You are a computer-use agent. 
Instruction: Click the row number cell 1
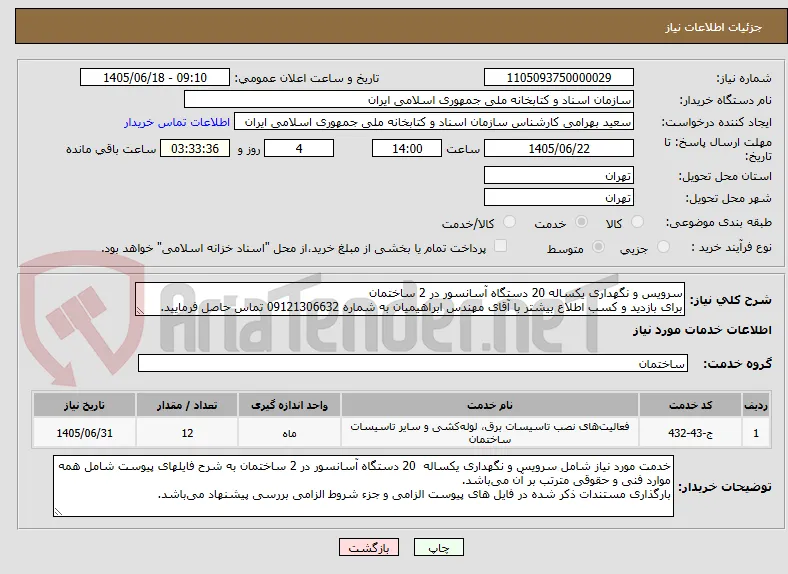[x=756, y=433]
